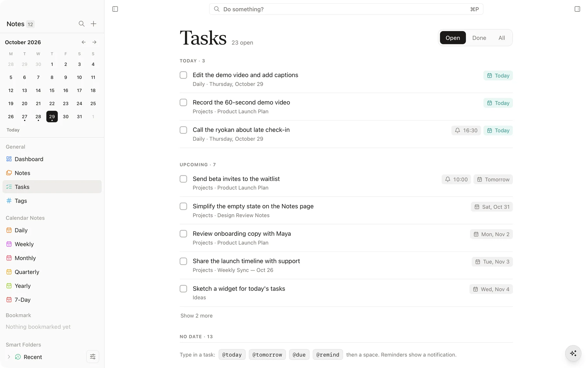The image size is (588, 368).
Task: Toggle the right sidebar panel icon
Action: tap(577, 9)
